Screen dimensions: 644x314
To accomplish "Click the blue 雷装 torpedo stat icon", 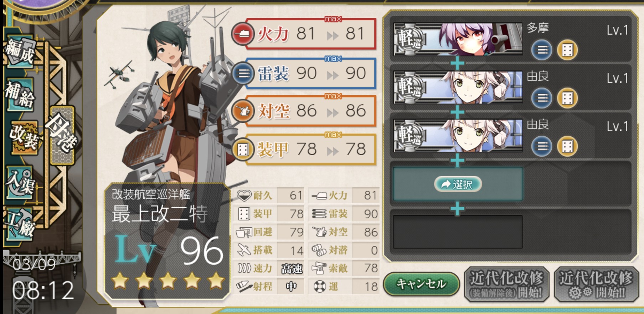I will coord(243,74).
